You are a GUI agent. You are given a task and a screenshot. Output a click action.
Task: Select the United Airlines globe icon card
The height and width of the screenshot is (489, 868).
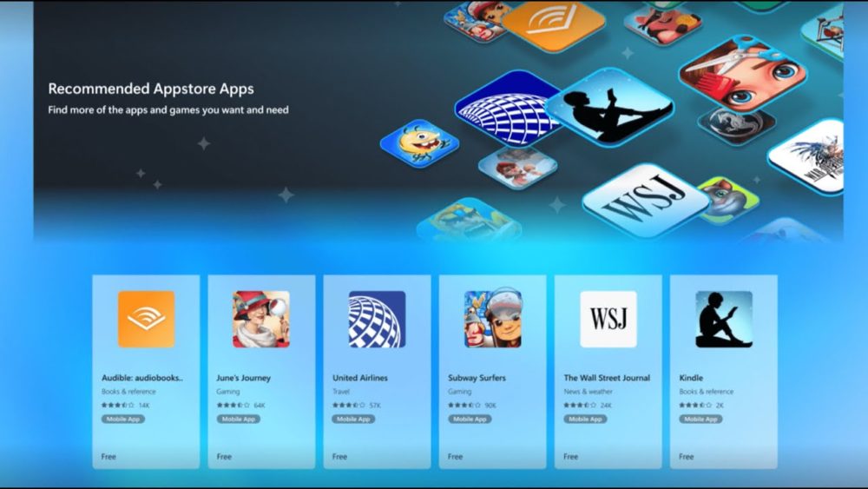tap(377, 320)
